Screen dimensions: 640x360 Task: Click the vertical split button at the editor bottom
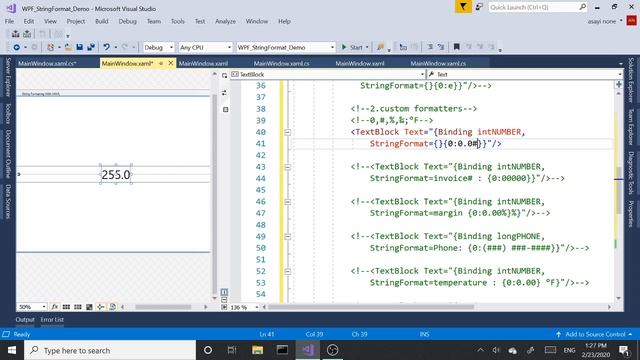click(224, 292)
